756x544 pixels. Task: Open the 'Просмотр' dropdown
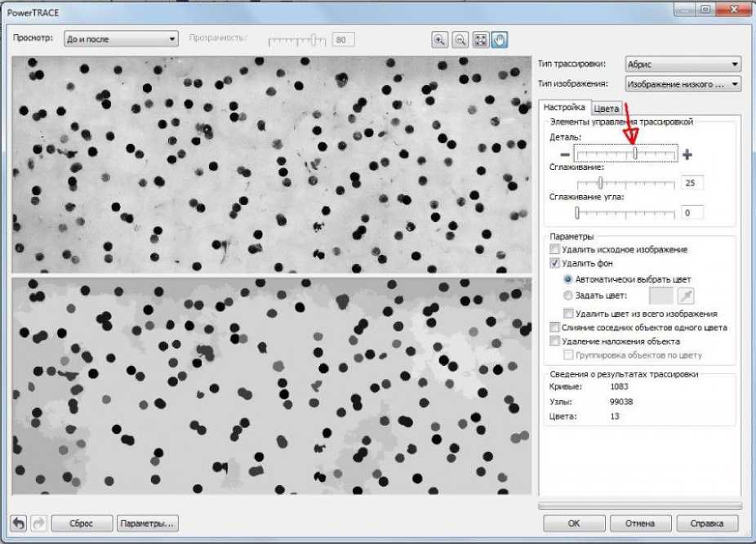point(121,38)
